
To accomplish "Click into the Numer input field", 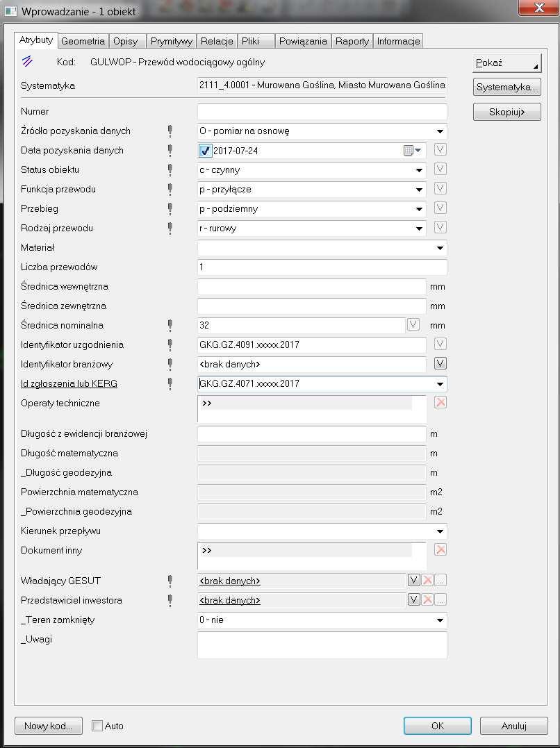I will pyautogui.click(x=322, y=112).
